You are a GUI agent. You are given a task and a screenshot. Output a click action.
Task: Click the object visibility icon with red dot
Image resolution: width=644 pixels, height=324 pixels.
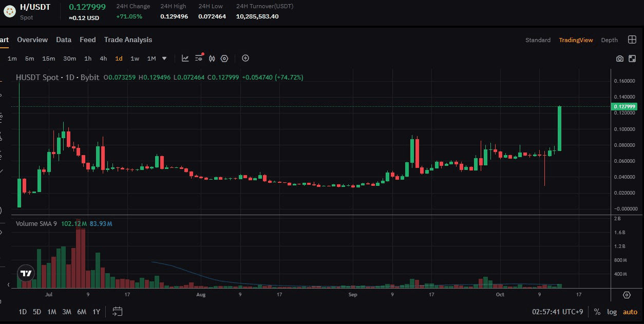(x=199, y=59)
